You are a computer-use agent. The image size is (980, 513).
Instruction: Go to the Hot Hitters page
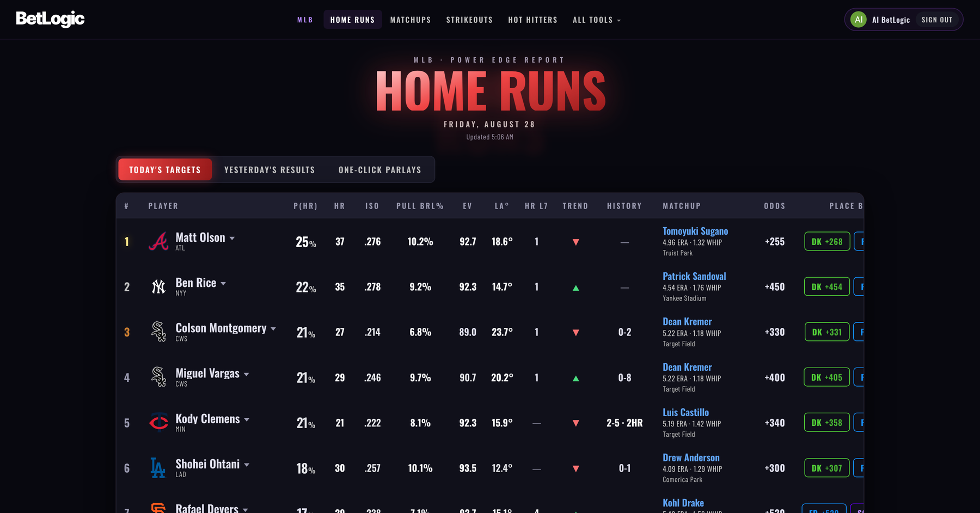click(x=533, y=20)
